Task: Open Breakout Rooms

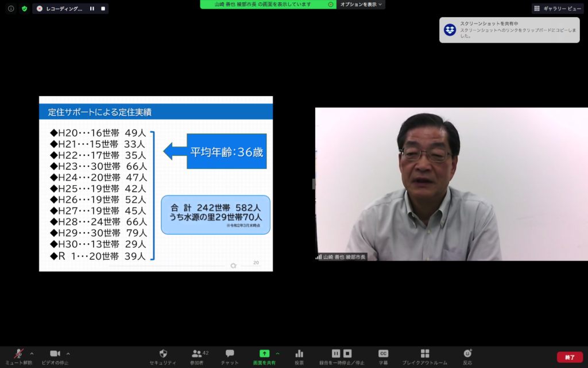Action: coord(425,354)
